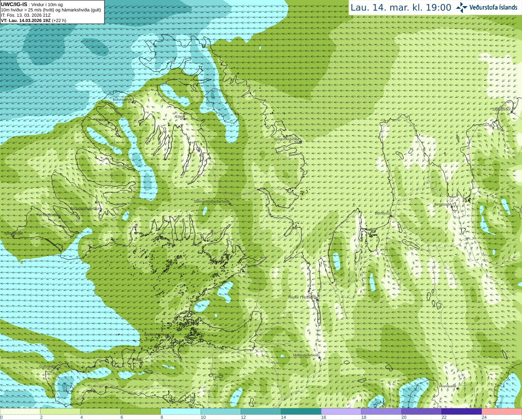This screenshot has height=420, width=522.
Task: Select the 4–6 m/s green legend swatch
Action: point(100,411)
